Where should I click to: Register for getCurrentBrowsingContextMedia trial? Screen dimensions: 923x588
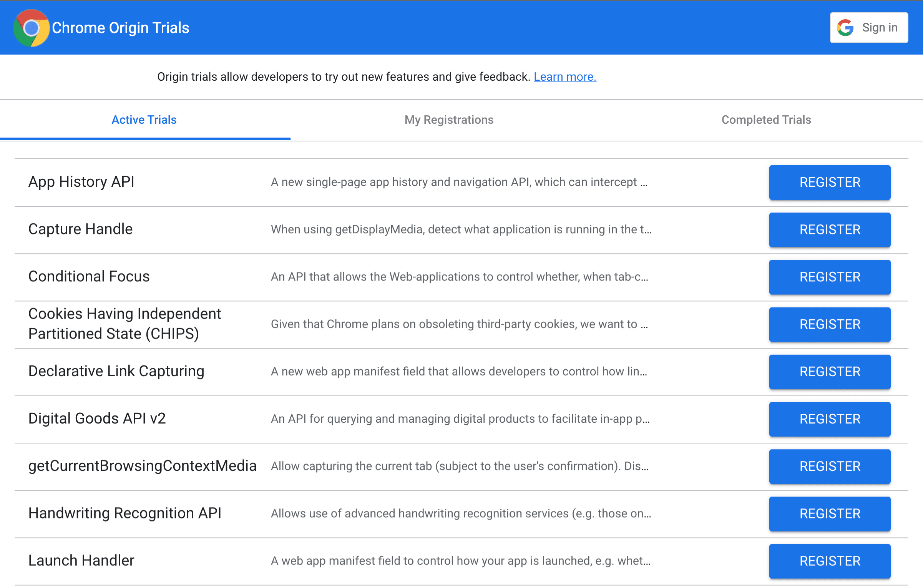[829, 465]
